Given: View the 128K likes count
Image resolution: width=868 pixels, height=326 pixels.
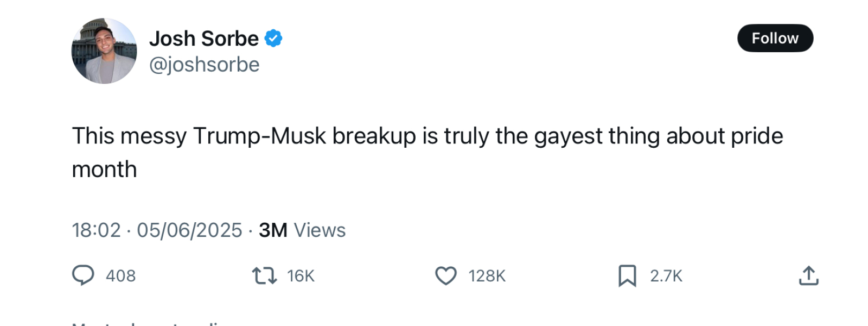Looking at the screenshot, I should point(486,275).
